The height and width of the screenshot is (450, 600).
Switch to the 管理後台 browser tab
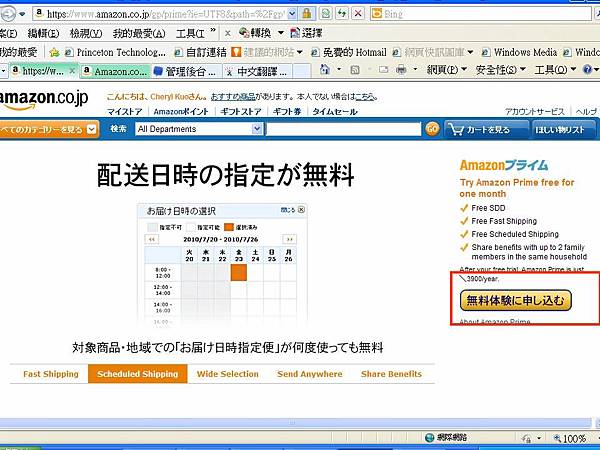(x=186, y=71)
